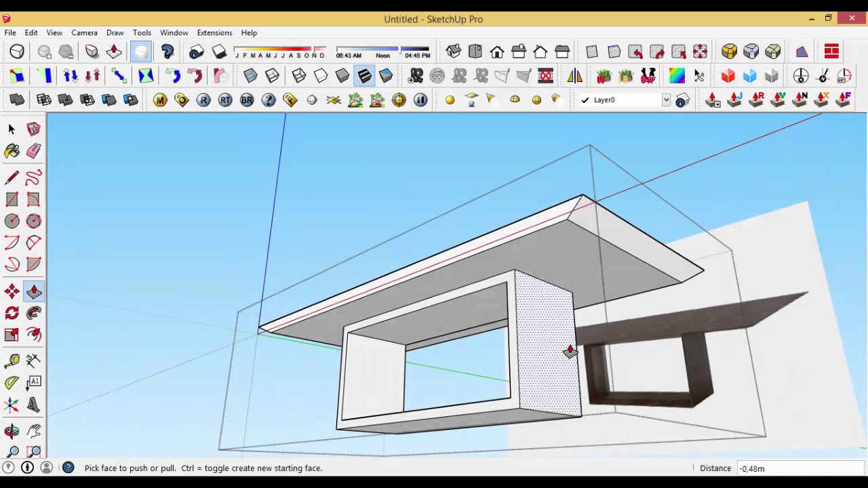Click the Top view icon
The width and height of the screenshot is (868, 488).
point(475,52)
